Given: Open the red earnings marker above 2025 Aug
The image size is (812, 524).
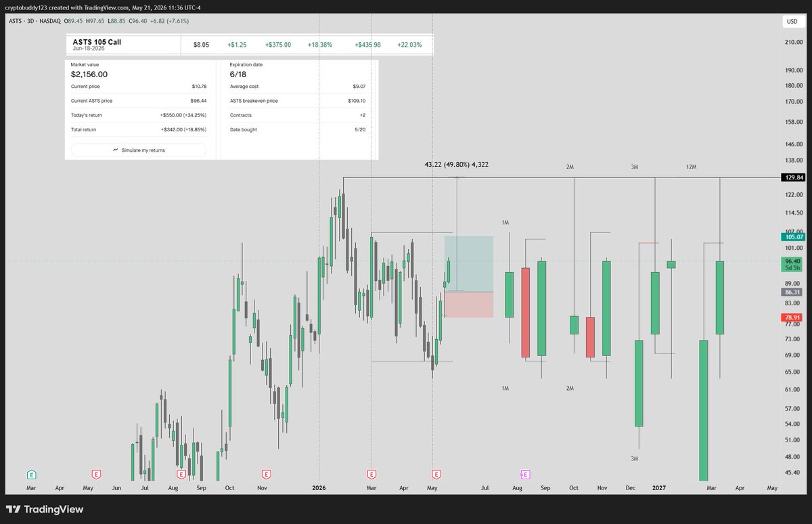Looking at the screenshot, I should (181, 474).
